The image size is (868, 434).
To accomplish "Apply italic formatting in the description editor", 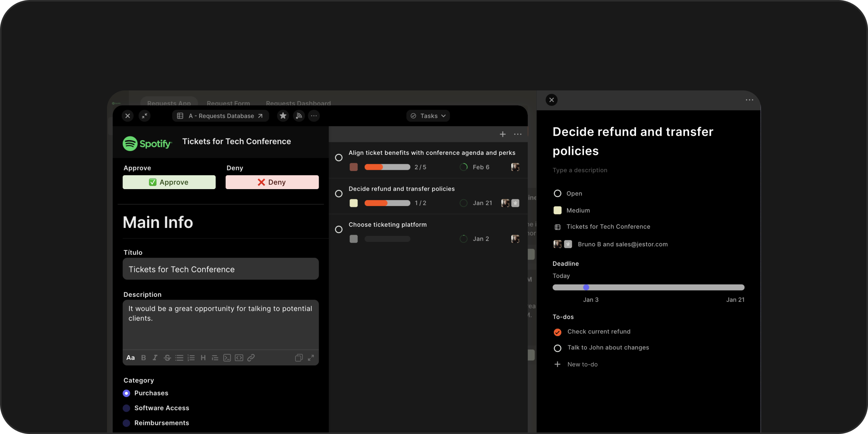I will click(x=155, y=358).
